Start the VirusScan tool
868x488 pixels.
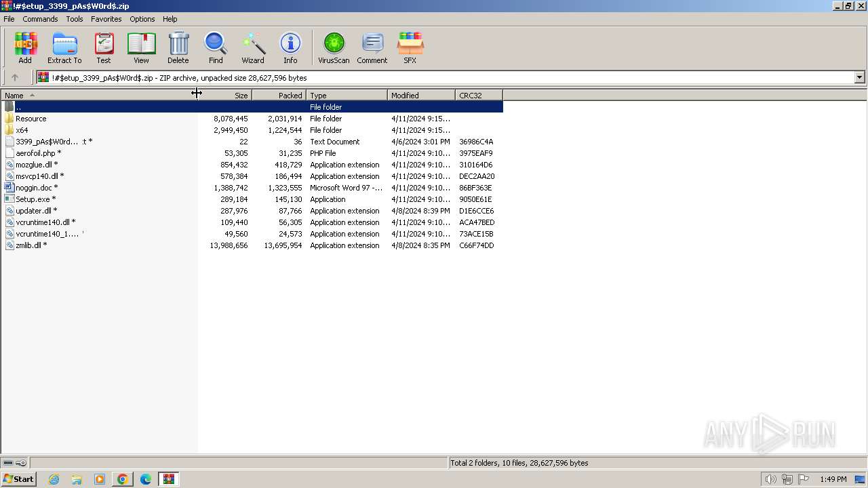tap(334, 48)
